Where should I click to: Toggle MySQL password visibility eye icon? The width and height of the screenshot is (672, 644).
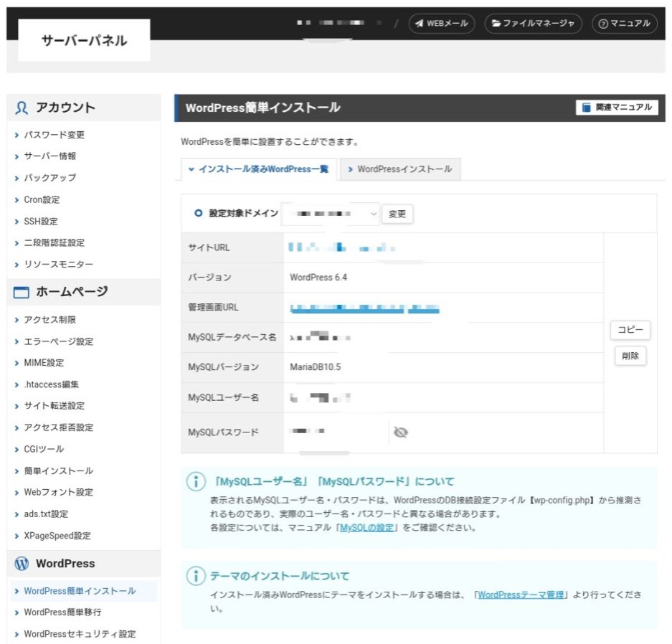coord(401,432)
